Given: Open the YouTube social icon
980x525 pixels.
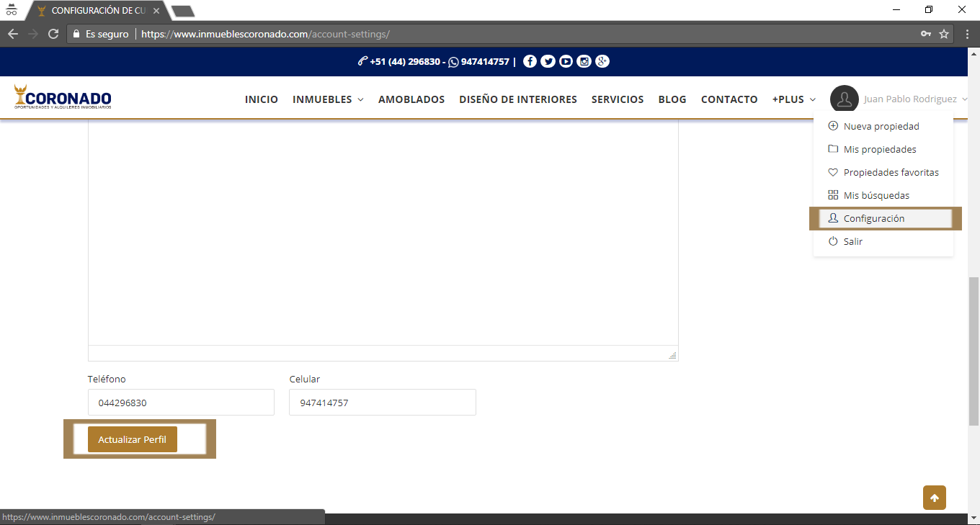Looking at the screenshot, I should click(566, 62).
